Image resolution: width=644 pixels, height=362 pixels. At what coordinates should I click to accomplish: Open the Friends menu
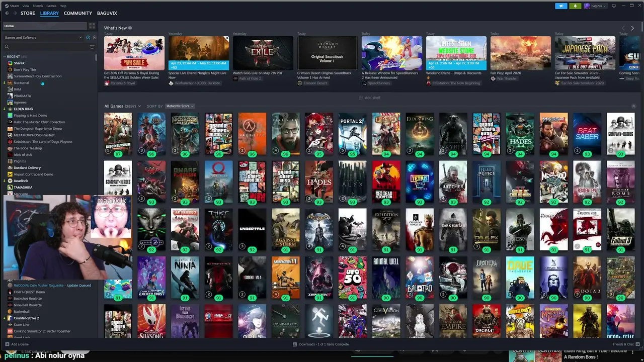click(38, 6)
